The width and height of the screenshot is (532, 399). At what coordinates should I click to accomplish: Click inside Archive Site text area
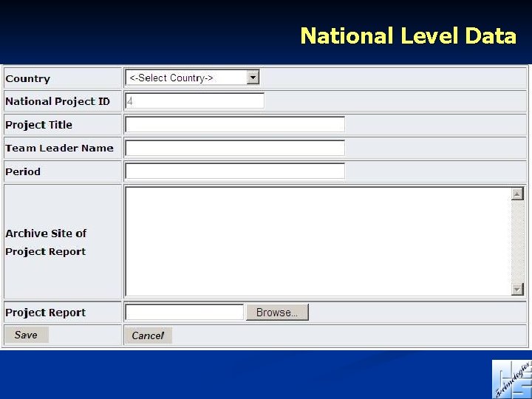318,242
